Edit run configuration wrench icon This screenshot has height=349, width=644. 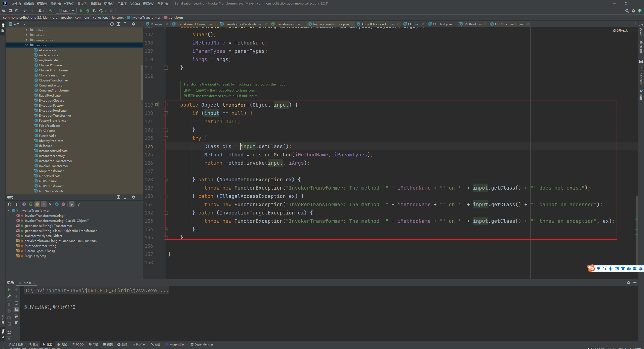pos(9,296)
